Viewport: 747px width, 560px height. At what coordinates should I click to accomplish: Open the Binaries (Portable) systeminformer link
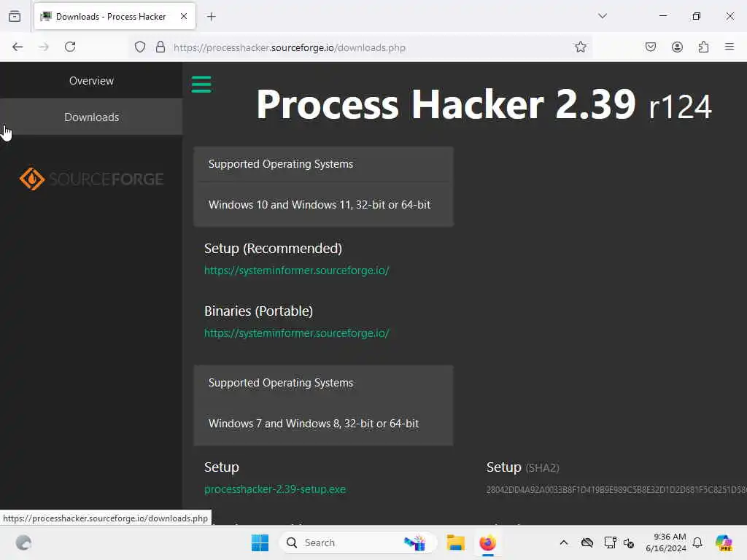tap(297, 333)
